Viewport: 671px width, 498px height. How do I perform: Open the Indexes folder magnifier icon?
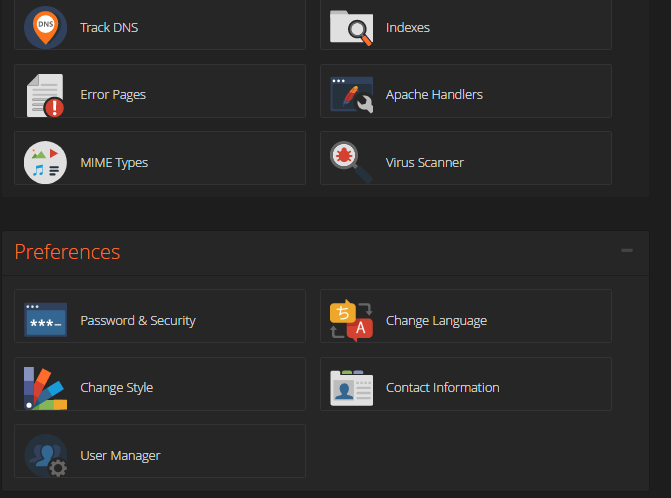[351, 28]
